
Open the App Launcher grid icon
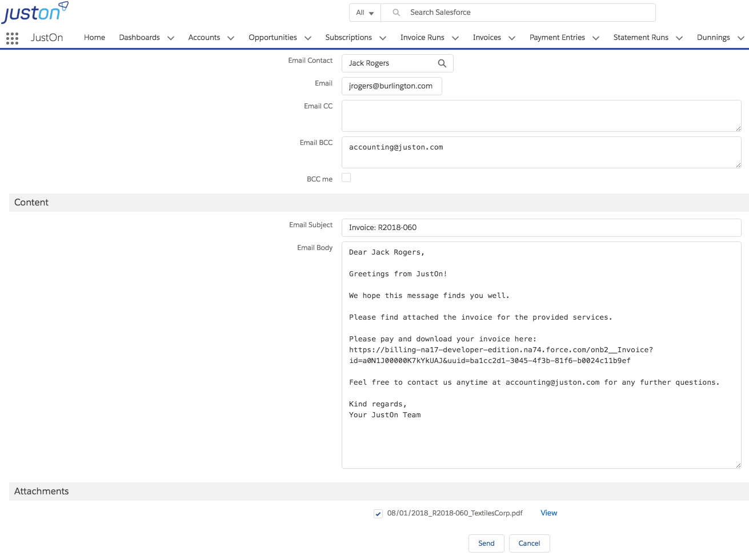click(12, 38)
